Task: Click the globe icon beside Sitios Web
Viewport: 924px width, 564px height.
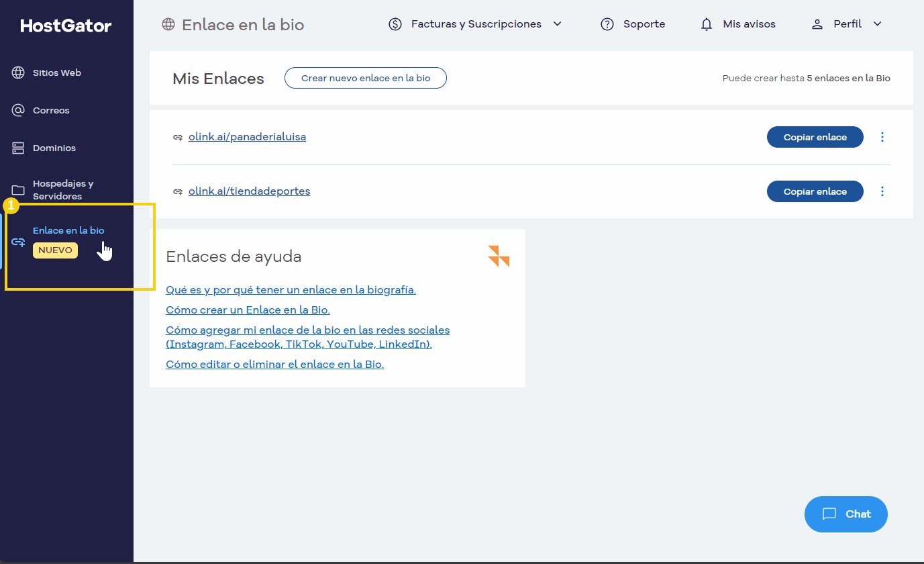Action: click(x=18, y=73)
